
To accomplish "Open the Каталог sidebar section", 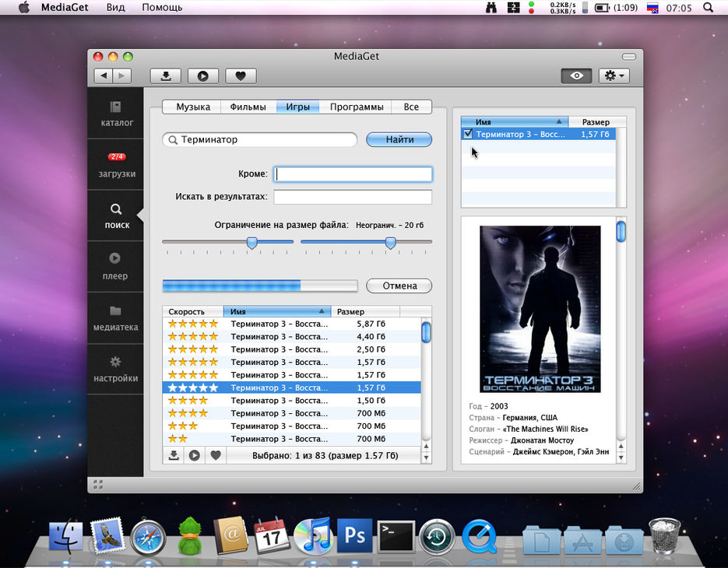I will 115,114.
